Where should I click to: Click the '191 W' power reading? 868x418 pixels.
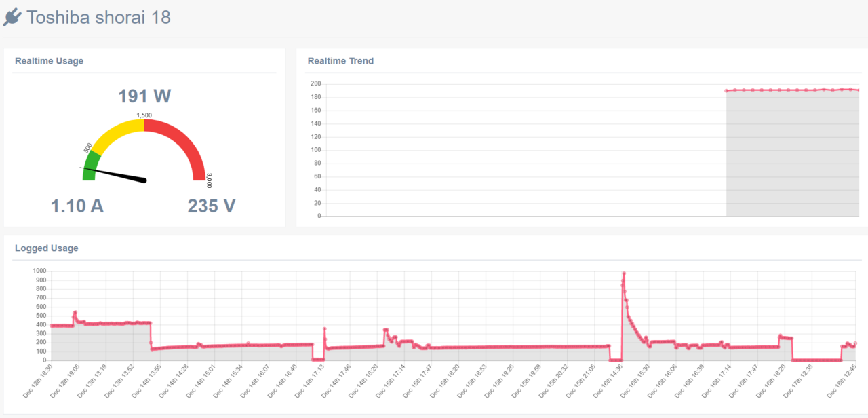(144, 96)
